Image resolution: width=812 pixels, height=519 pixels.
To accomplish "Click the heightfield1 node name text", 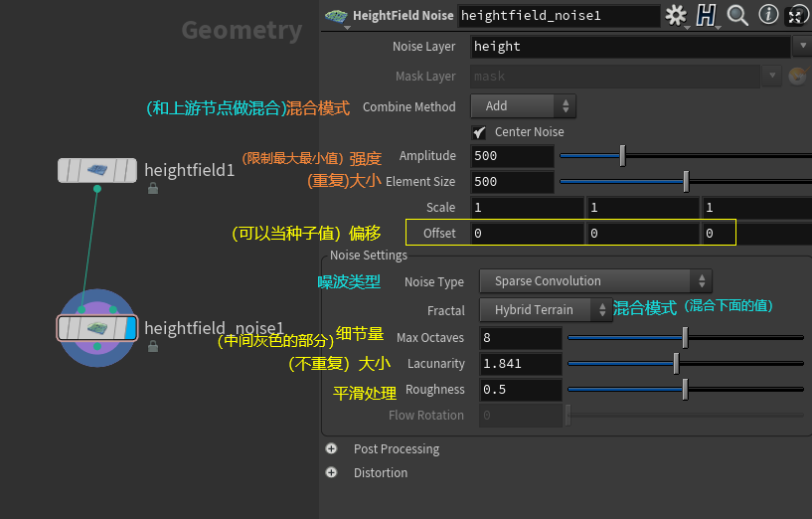I will pyautogui.click(x=189, y=170).
